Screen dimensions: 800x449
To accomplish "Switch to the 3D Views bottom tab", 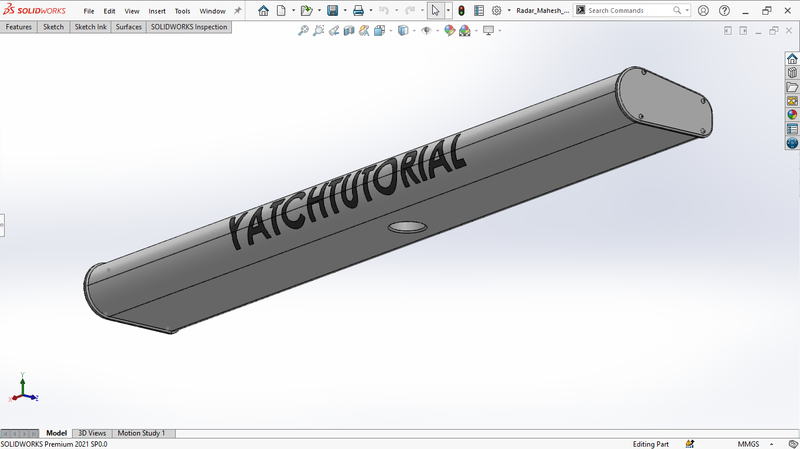I will (92, 433).
